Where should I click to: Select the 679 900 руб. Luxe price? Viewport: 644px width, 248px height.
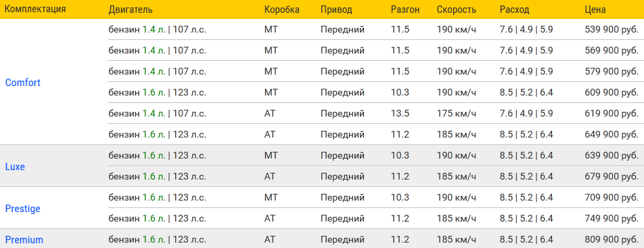pos(611,176)
